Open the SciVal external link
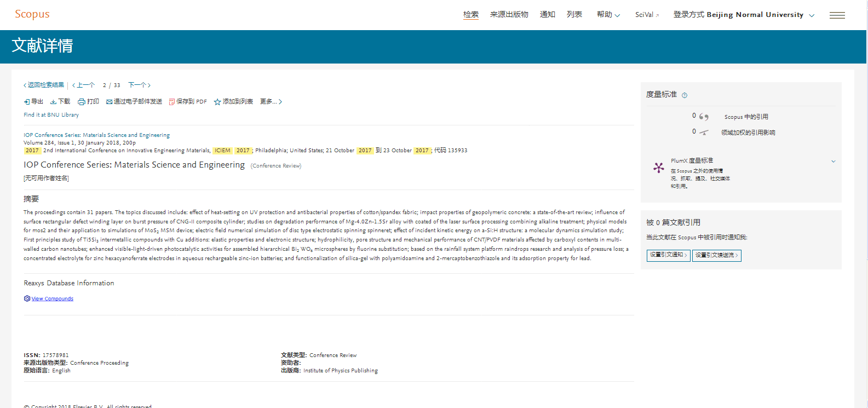This screenshot has width=868, height=408. point(647,15)
